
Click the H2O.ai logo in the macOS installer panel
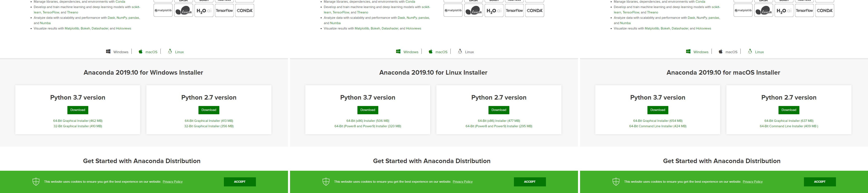click(x=784, y=11)
